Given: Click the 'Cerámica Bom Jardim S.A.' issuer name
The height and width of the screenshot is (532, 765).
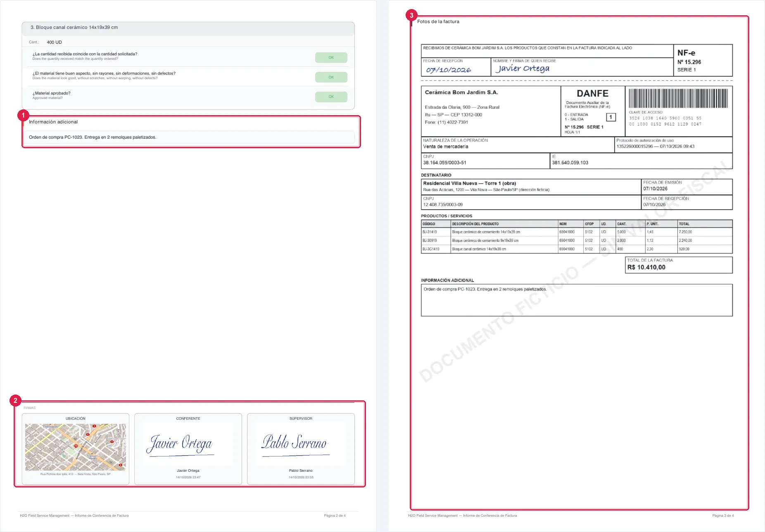Looking at the screenshot, I should (x=461, y=92).
